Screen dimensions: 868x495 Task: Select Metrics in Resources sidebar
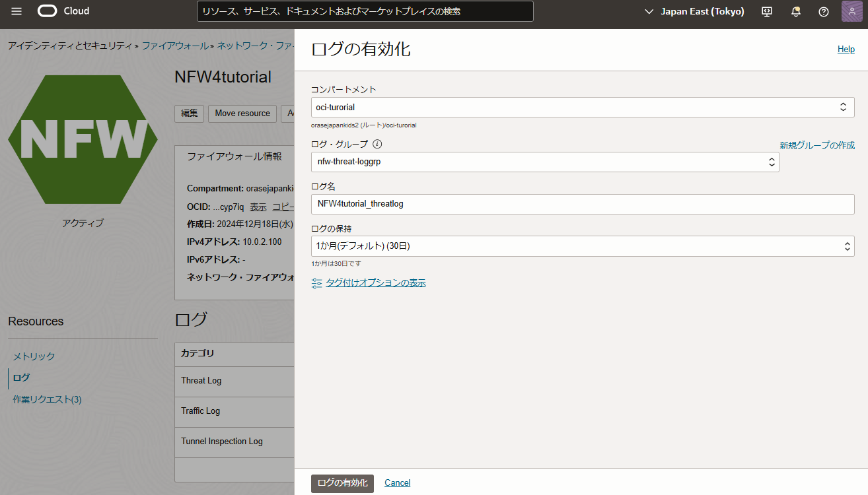point(34,356)
